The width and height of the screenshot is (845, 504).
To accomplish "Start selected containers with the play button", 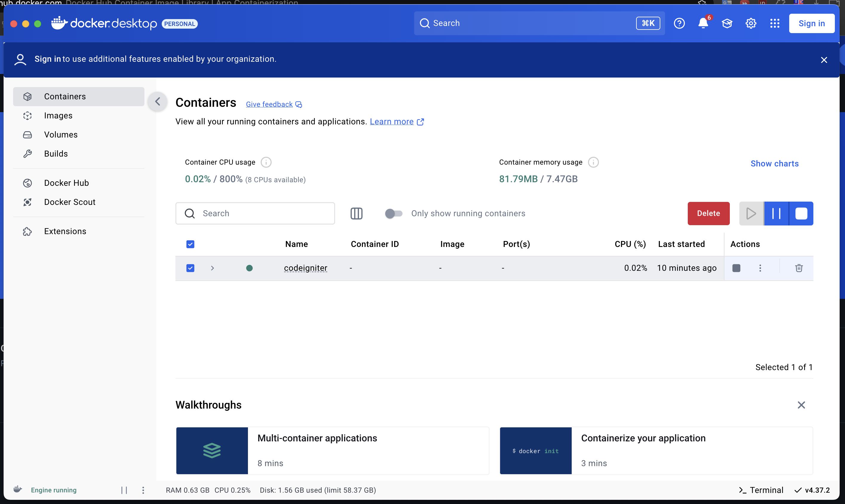I will (751, 213).
